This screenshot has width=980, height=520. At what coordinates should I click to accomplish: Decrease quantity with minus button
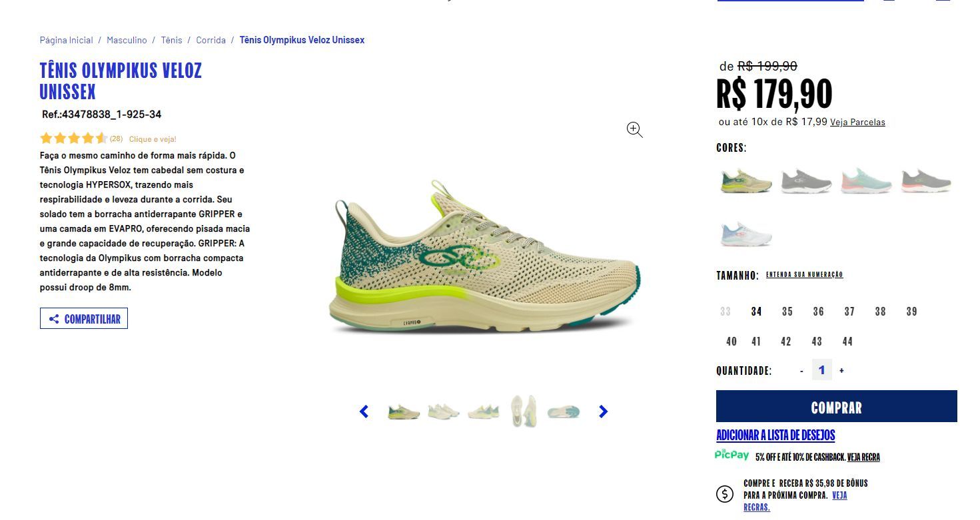[x=801, y=371]
